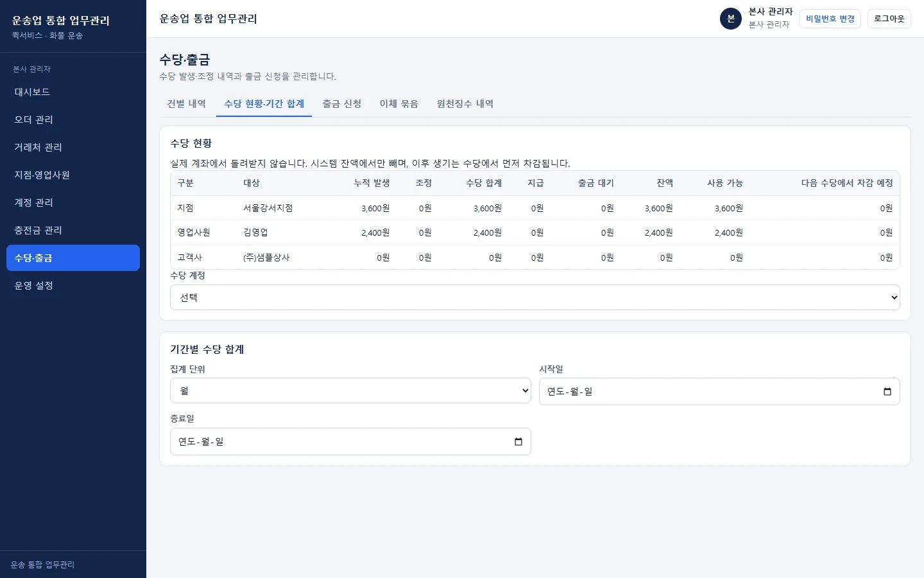Click the 시작일 date input field

[x=719, y=392]
